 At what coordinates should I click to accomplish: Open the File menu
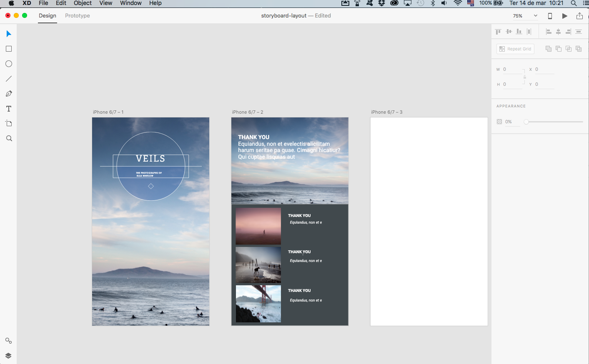[43, 3]
